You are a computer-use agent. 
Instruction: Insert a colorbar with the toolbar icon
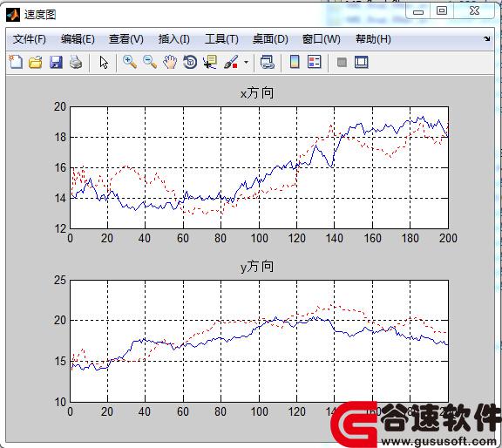click(295, 62)
